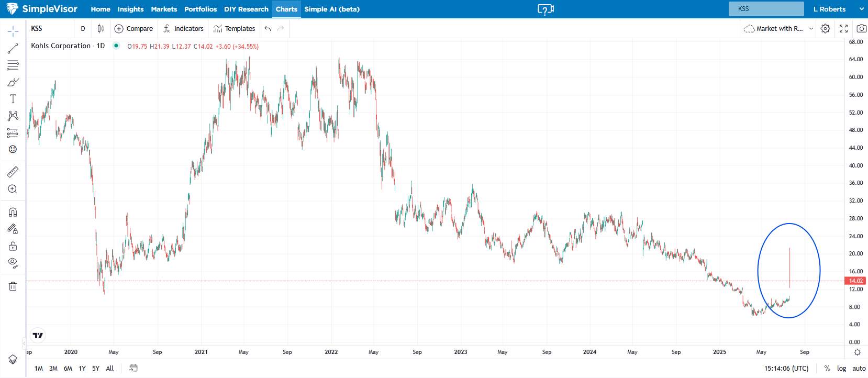The width and height of the screenshot is (868, 378).
Task: Open the Insights menu item
Action: (x=130, y=9)
